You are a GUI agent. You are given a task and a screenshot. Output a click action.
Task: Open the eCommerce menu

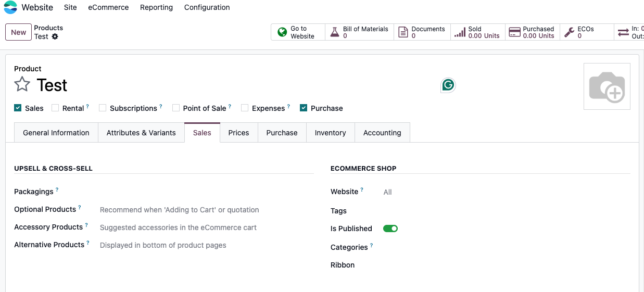pos(108,7)
